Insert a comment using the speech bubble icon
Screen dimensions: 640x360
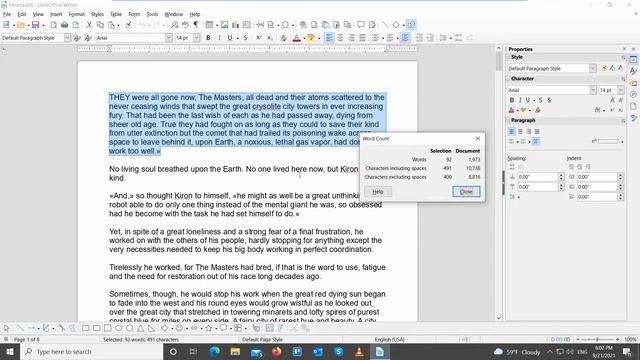[360, 25]
